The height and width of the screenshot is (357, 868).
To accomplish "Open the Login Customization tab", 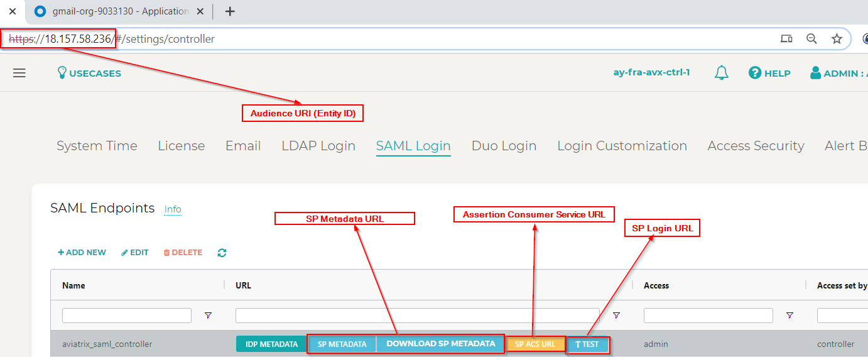I will coord(622,146).
